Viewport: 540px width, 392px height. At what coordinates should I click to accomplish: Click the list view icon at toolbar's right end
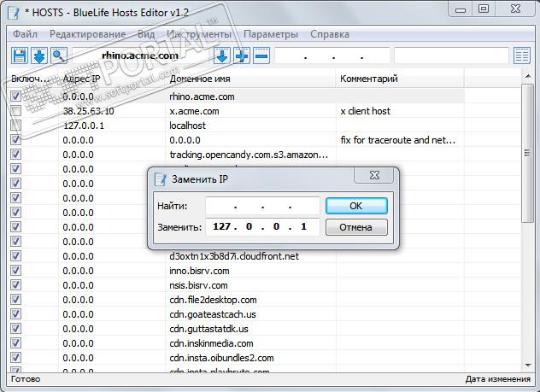[522, 56]
